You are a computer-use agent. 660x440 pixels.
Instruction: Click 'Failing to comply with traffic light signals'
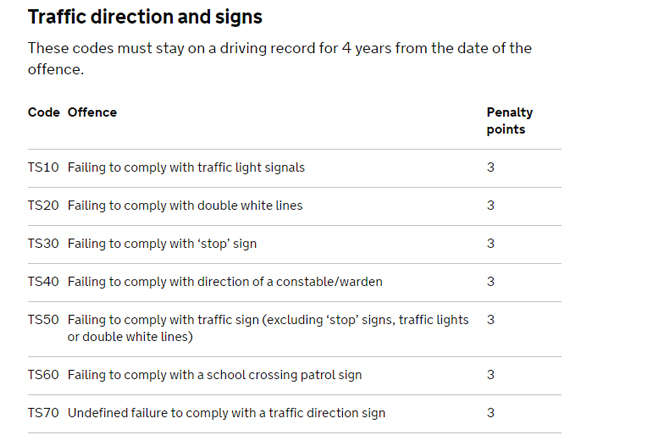coord(186,168)
